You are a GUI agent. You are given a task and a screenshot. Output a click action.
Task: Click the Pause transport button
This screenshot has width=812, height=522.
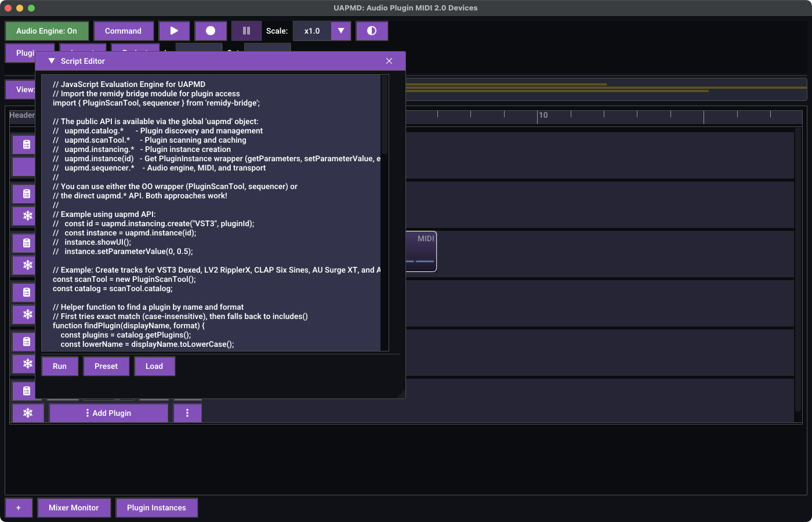[x=246, y=31]
